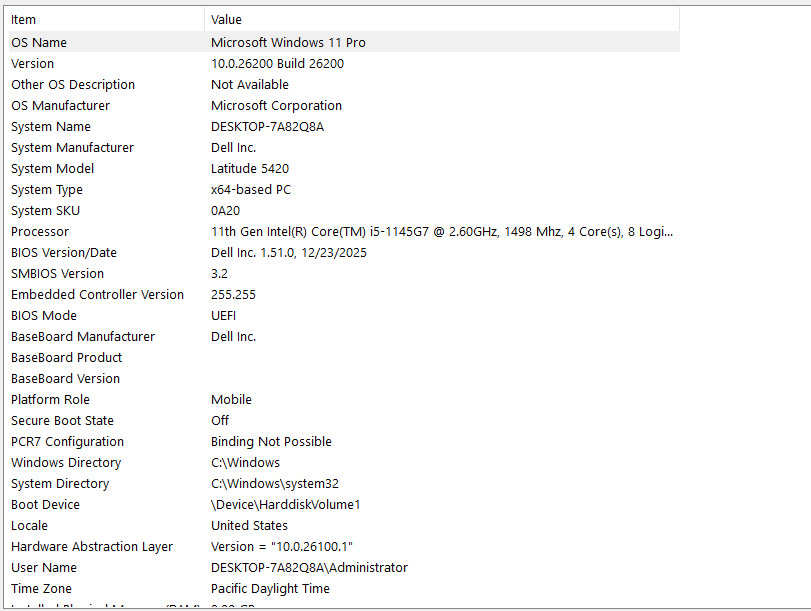
Task: Select the SMBIOS Version label
Action: (57, 274)
